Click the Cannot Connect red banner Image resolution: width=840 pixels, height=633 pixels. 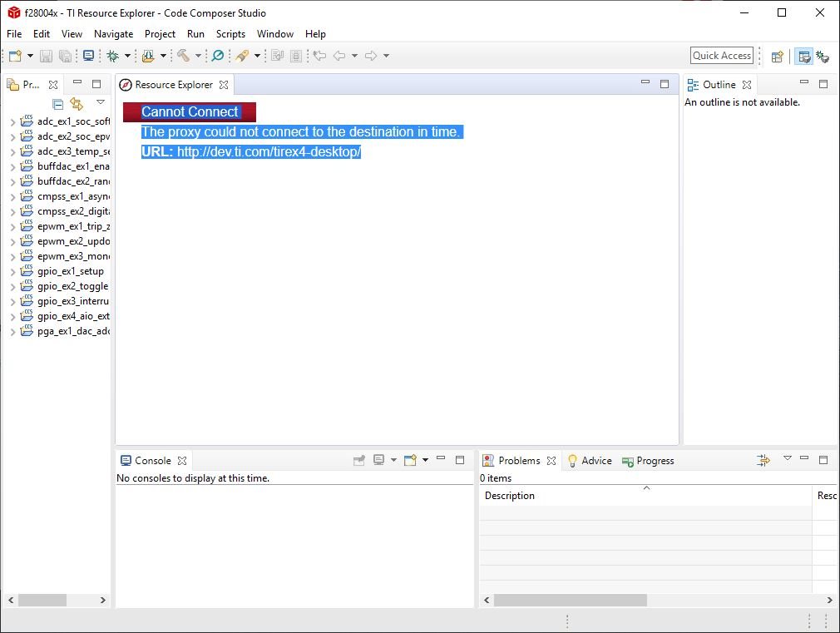(x=189, y=112)
